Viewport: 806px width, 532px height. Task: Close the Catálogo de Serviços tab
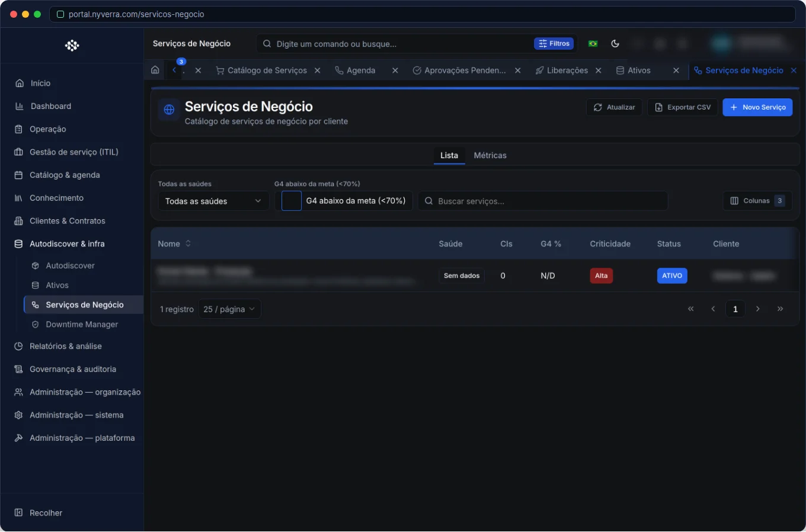click(318, 70)
